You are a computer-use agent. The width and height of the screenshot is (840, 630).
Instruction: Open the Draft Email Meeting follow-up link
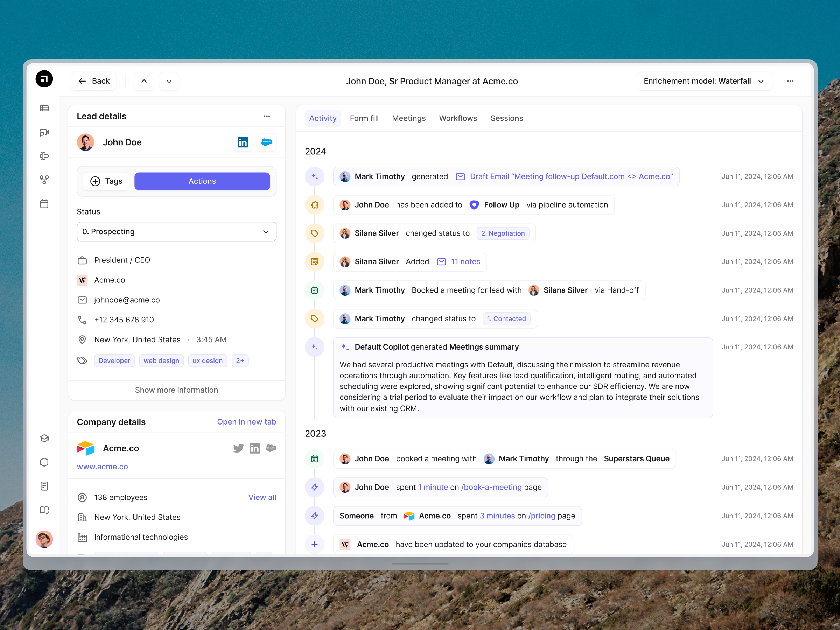pyautogui.click(x=571, y=176)
